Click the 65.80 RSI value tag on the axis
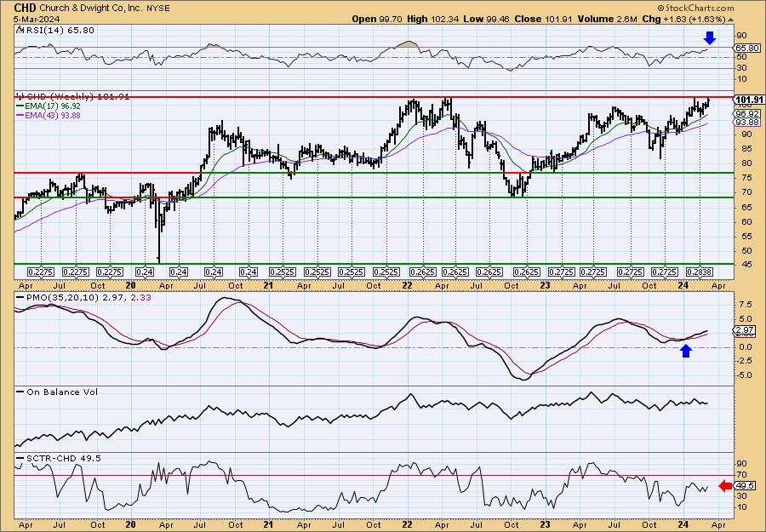Screen dimensions: 766x532 (x=747, y=48)
